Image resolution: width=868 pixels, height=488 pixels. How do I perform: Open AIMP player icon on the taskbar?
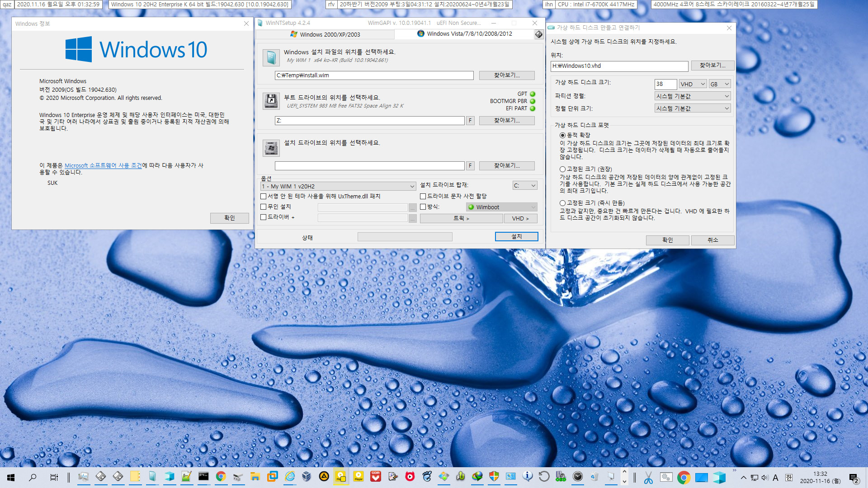coord(324,476)
